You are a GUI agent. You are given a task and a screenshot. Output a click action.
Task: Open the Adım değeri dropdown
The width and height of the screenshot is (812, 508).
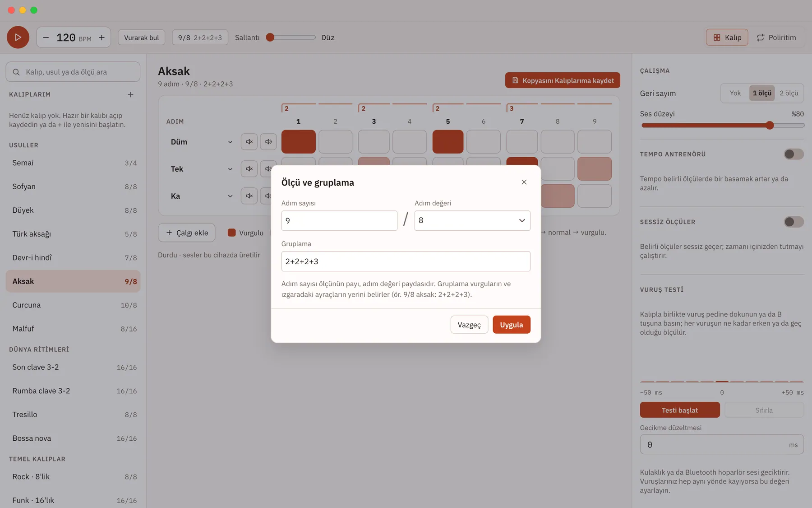pyautogui.click(x=472, y=220)
